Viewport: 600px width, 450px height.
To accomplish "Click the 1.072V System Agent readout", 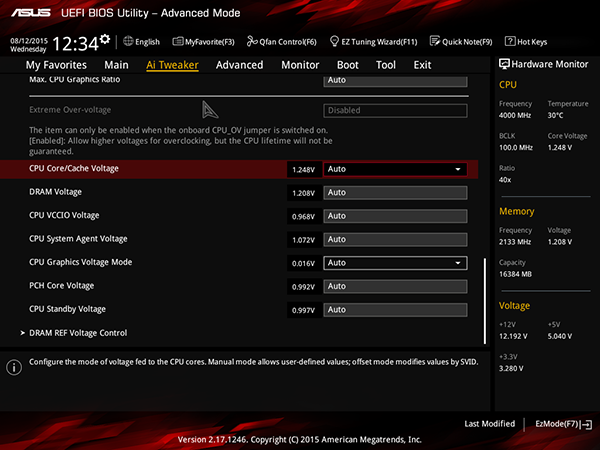I will click(x=303, y=240).
